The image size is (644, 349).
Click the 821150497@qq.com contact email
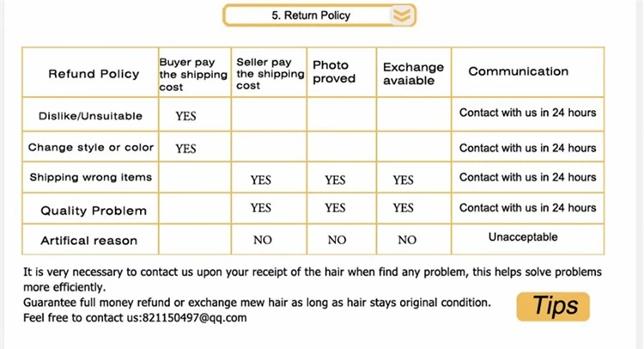194,318
